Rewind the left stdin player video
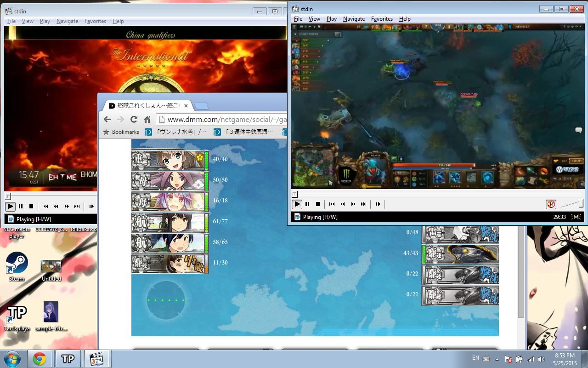The height and width of the screenshot is (368, 588). (56, 207)
